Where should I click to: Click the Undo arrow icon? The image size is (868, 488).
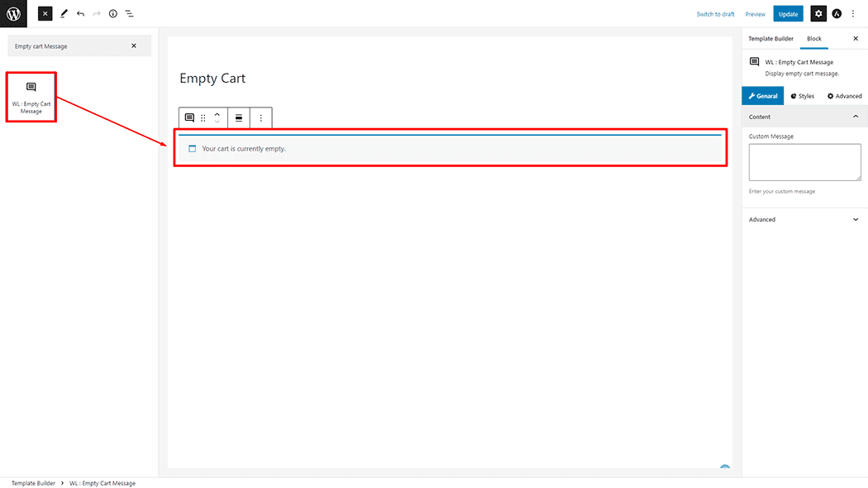pyautogui.click(x=80, y=13)
